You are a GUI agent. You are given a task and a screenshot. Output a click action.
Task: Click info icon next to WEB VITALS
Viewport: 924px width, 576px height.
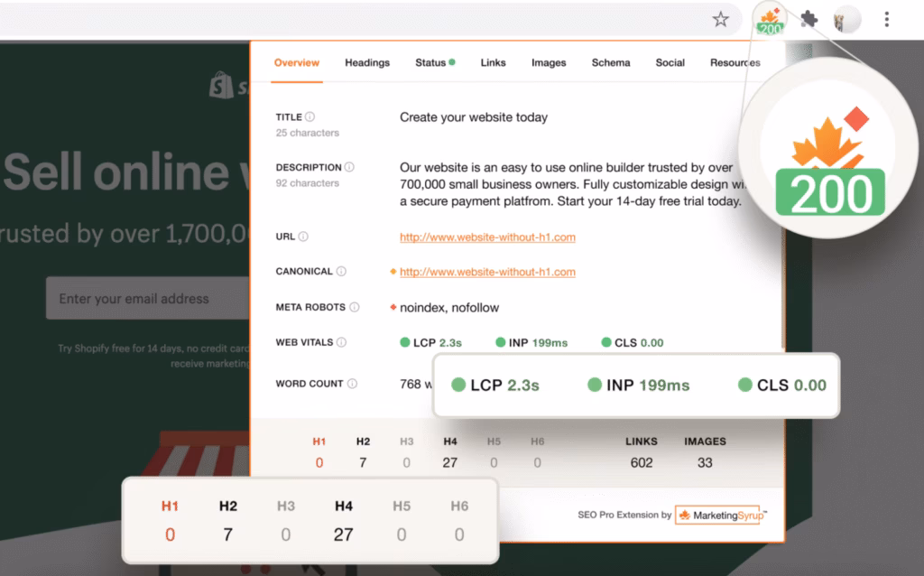(341, 342)
